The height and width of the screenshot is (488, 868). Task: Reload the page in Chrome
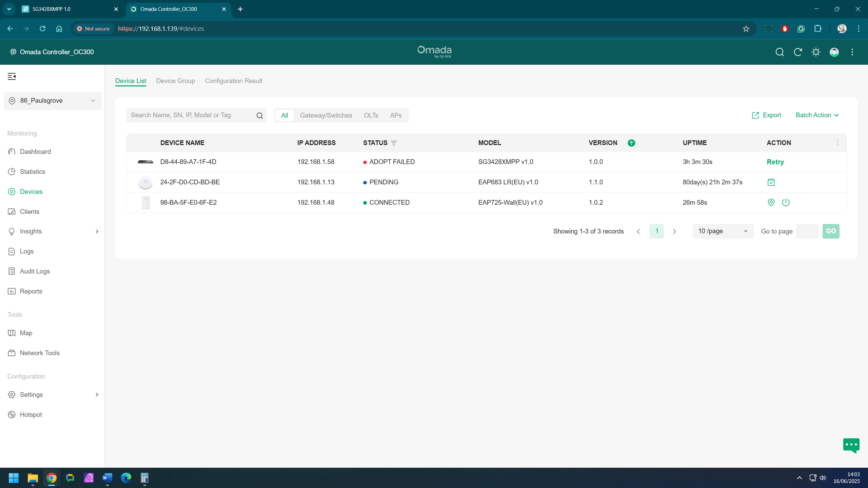(42, 29)
